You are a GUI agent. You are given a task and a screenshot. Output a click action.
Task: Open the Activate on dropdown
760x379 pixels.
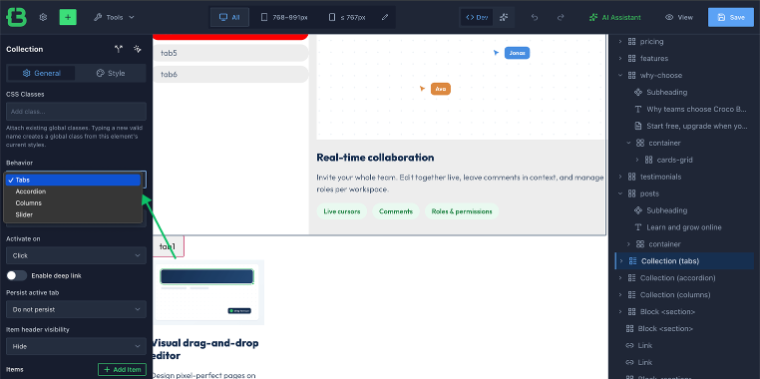click(76, 255)
